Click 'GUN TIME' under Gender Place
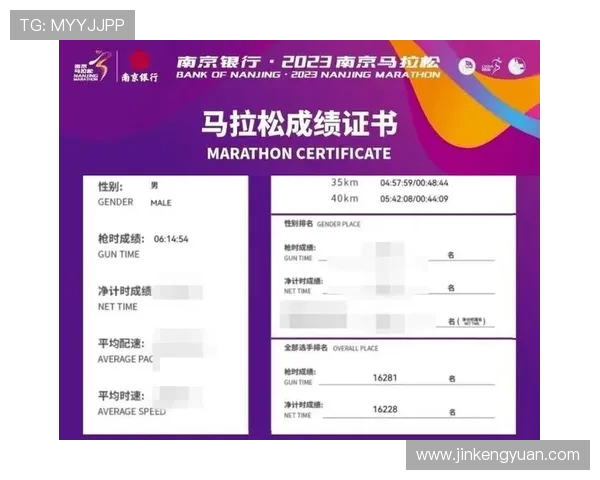 pos(298,258)
